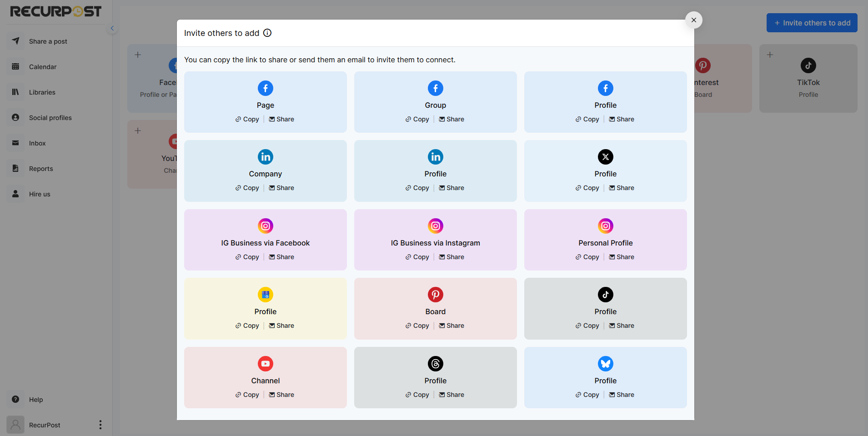Collapse the sidebar with the chevron arrow
Image resolution: width=868 pixels, height=436 pixels.
click(112, 28)
